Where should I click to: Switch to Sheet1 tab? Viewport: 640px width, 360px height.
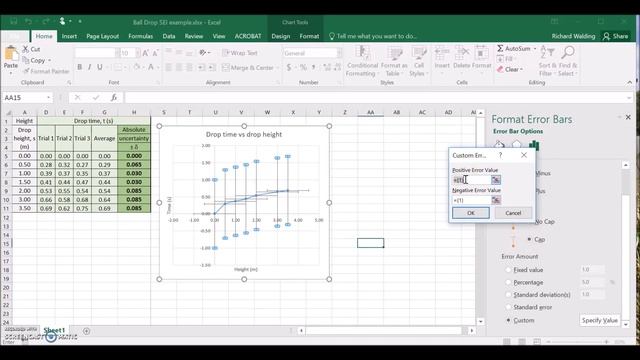coord(54,330)
